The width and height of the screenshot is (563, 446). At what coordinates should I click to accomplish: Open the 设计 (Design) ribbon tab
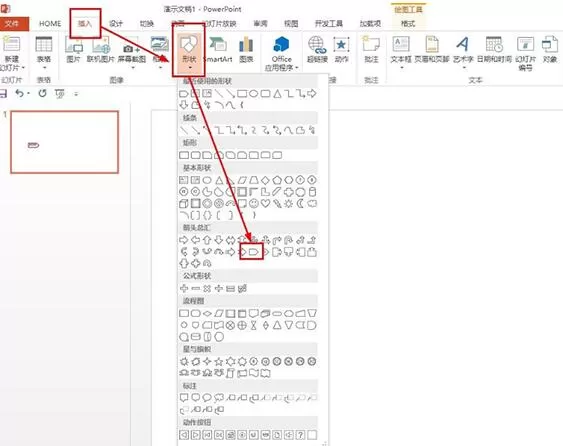(x=116, y=24)
